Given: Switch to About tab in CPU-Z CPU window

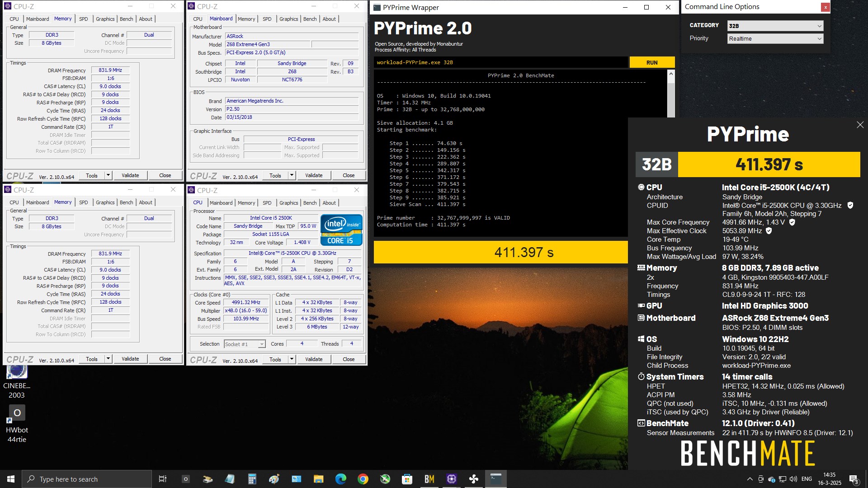Looking at the screenshot, I should [x=329, y=203].
